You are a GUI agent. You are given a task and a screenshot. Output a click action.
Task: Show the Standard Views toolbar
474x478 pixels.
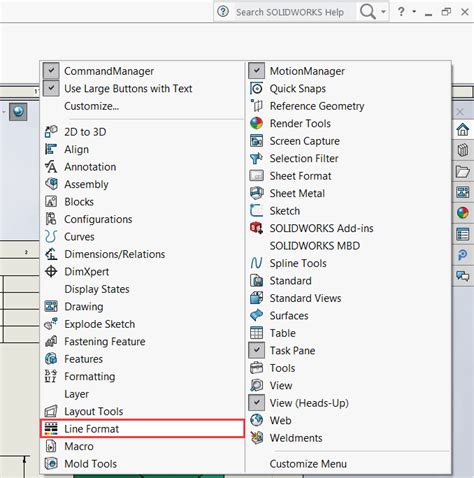click(349, 298)
